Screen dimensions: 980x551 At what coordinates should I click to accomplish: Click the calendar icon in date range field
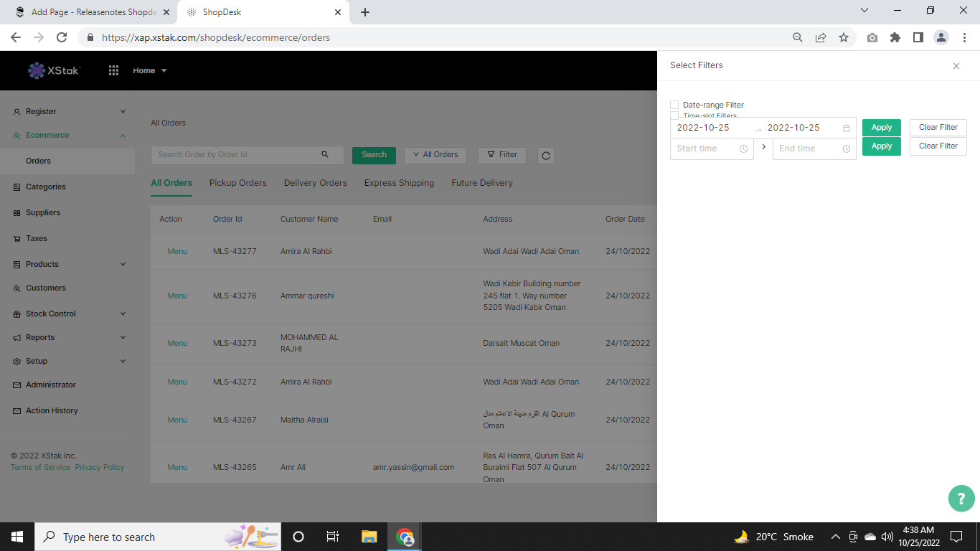click(847, 128)
